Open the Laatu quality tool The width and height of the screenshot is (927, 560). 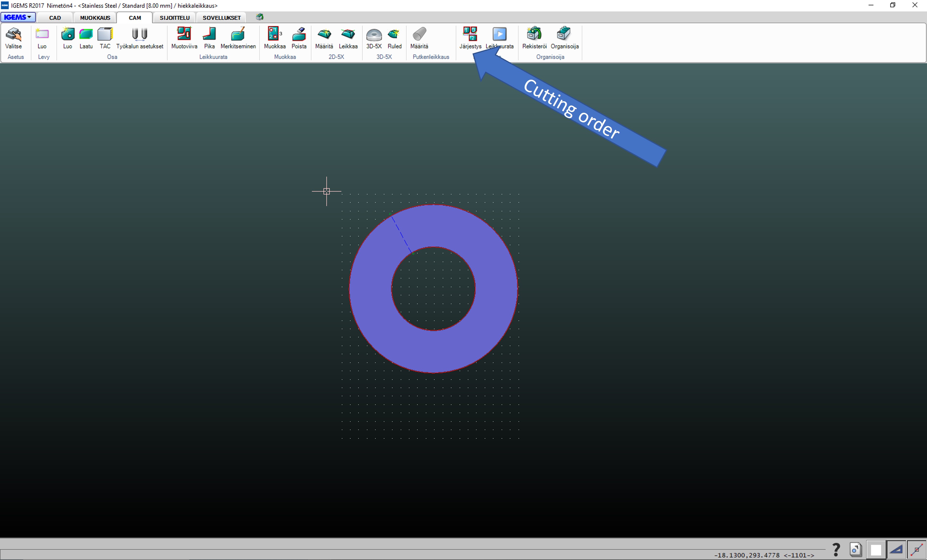click(86, 38)
